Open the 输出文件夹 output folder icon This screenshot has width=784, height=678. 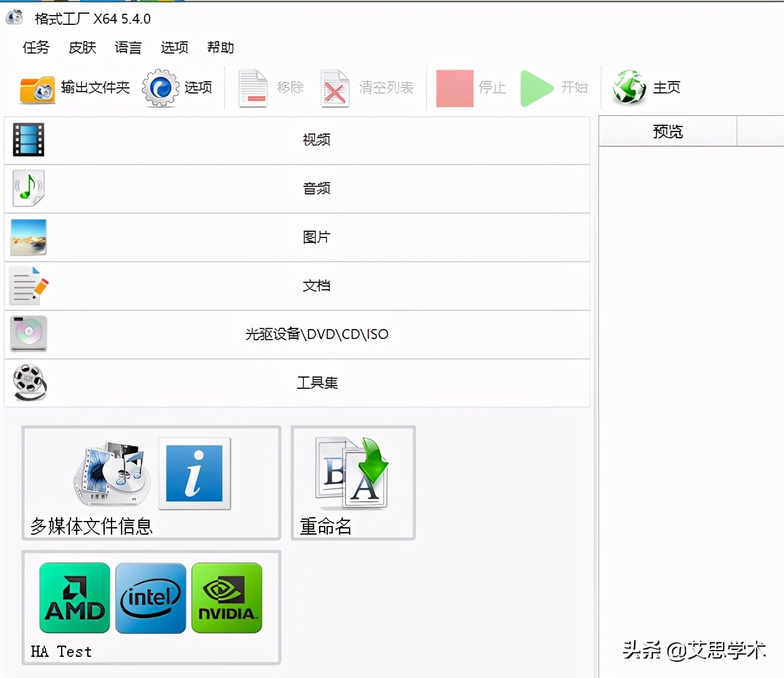(x=37, y=87)
